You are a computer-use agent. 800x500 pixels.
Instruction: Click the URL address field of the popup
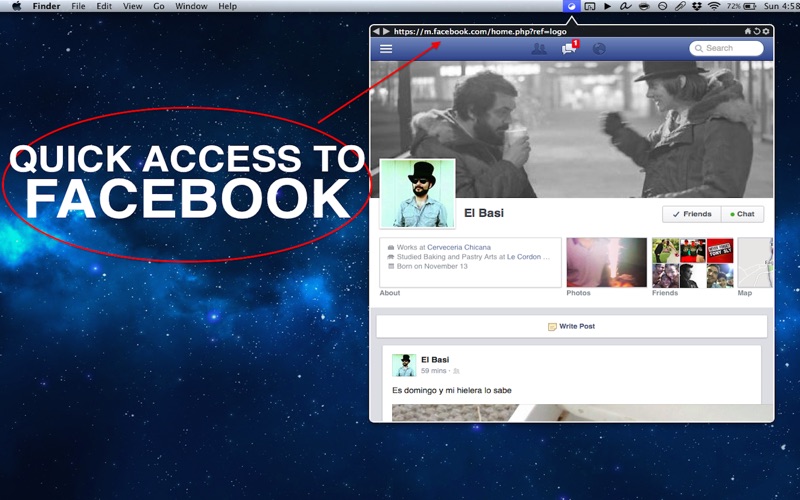pos(480,31)
